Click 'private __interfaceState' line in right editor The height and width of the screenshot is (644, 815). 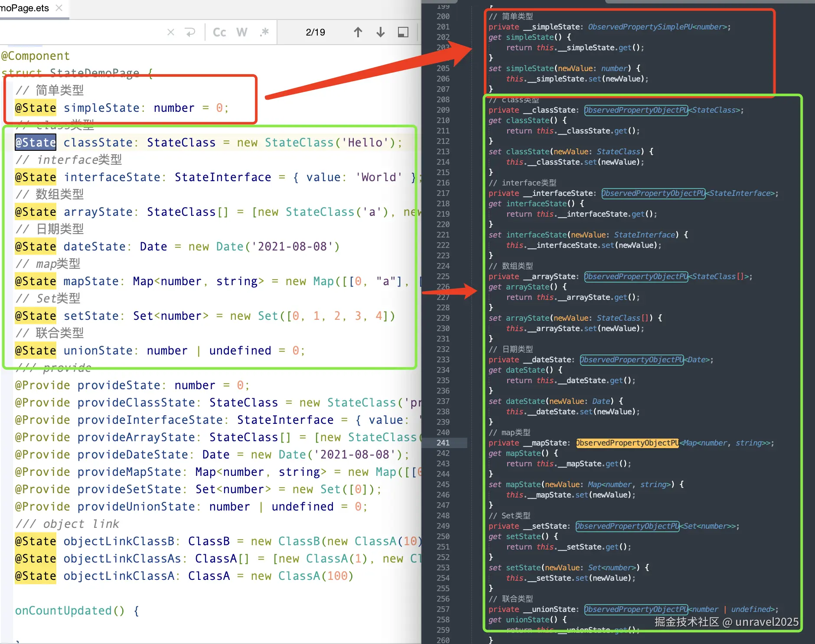pos(633,193)
